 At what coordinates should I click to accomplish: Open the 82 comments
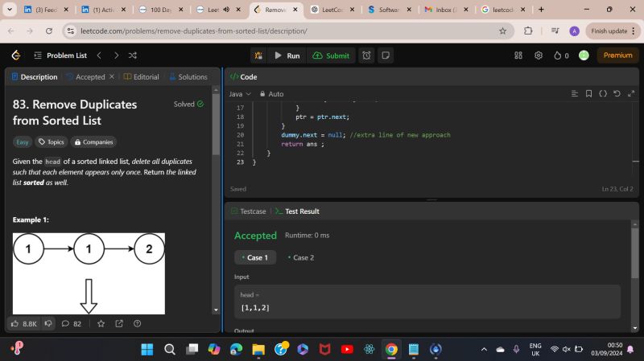pos(72,324)
